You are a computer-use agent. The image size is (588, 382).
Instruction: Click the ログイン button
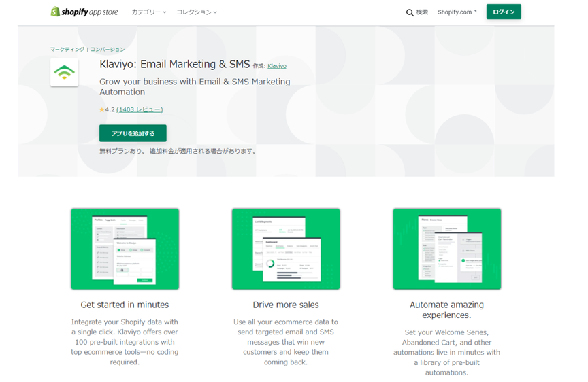tap(504, 12)
